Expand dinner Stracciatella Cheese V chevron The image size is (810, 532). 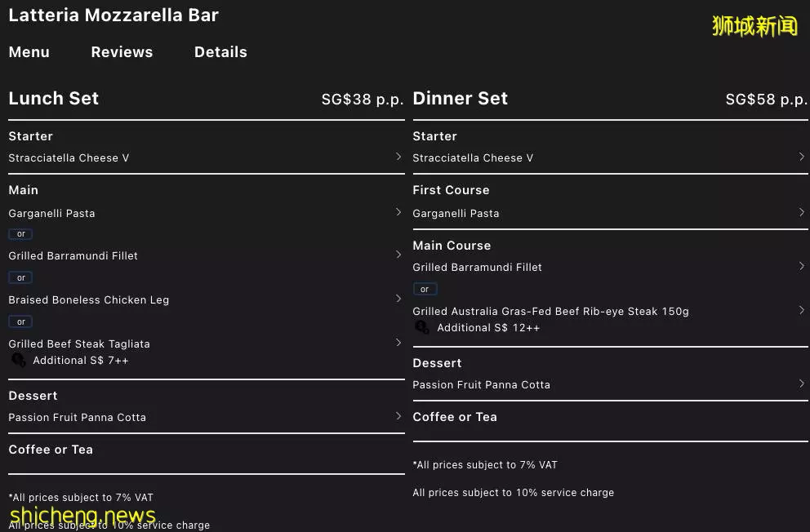point(802,157)
